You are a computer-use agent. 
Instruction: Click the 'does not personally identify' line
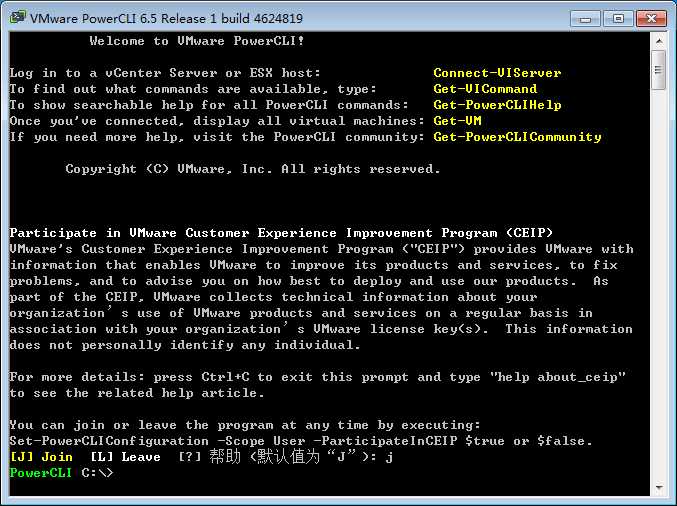point(185,345)
